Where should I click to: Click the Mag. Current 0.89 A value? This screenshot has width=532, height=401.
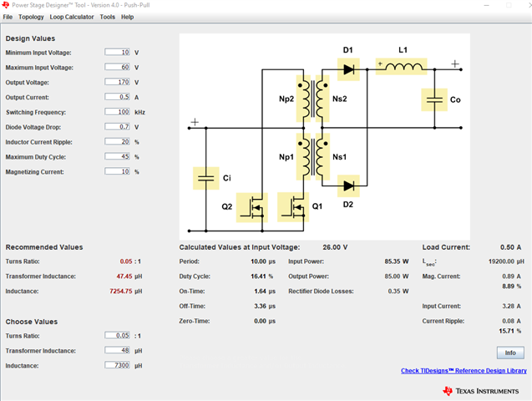tap(511, 277)
